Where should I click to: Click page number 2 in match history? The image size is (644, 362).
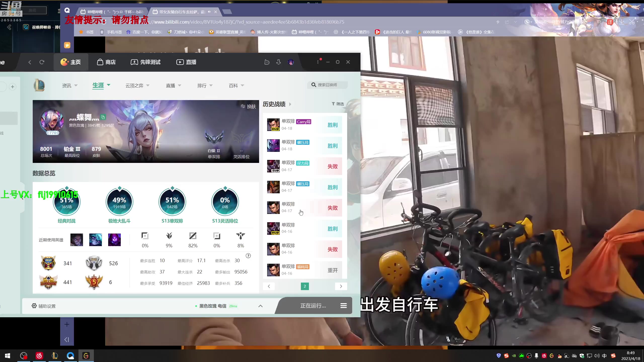tap(305, 286)
